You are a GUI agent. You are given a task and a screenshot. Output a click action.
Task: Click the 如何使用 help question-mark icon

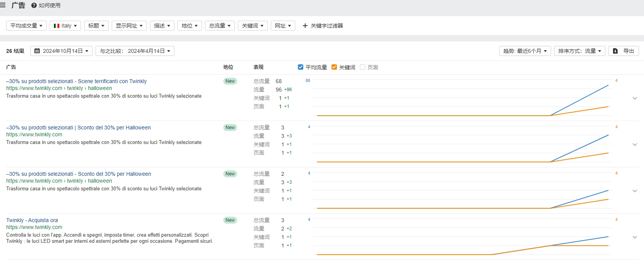[x=34, y=5]
